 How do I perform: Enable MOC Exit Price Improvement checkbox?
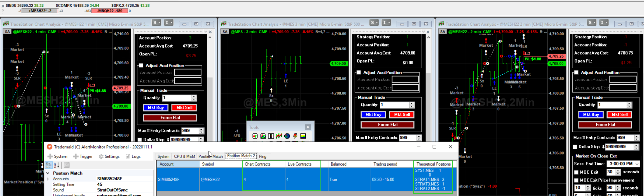577,180
